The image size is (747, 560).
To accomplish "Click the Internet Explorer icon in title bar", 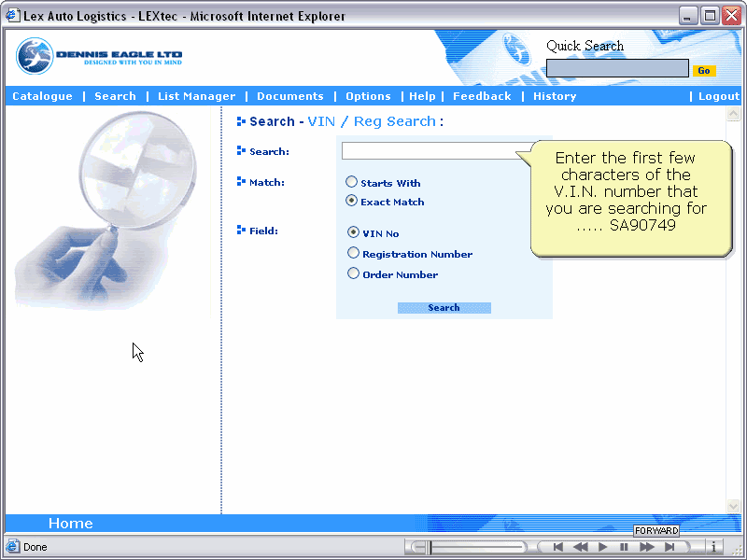I will (12, 16).
